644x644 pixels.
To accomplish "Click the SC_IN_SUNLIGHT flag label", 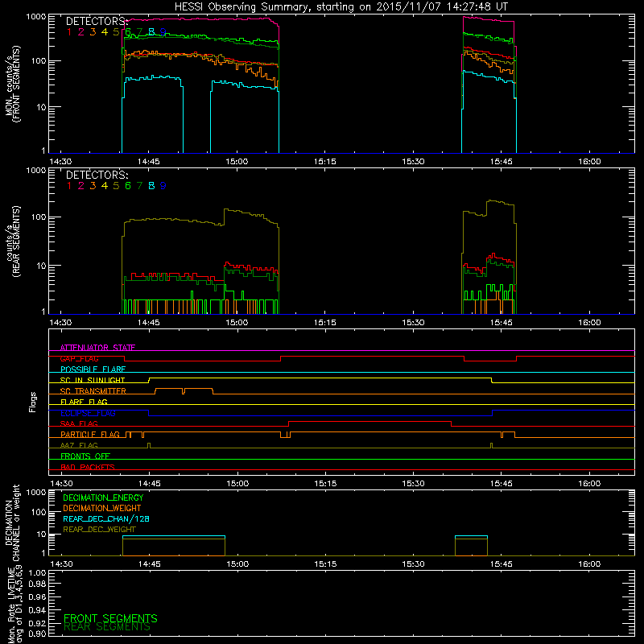I will [93, 380].
